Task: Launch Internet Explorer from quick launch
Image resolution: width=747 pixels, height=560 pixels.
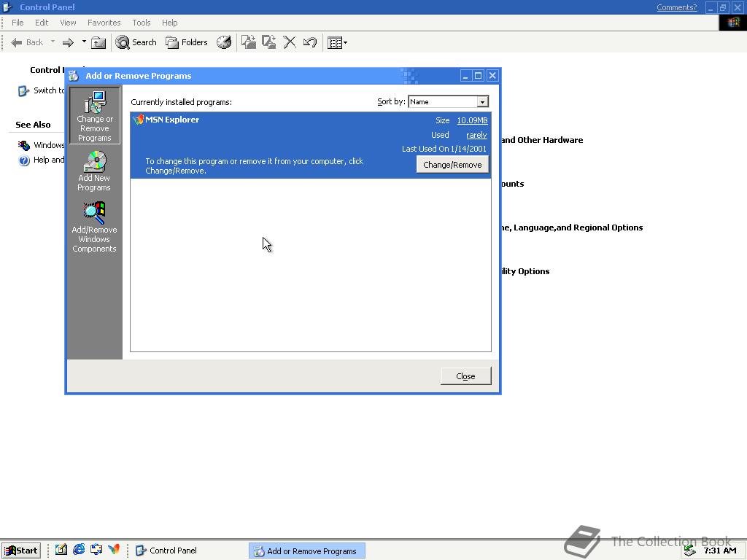Action: [x=79, y=550]
